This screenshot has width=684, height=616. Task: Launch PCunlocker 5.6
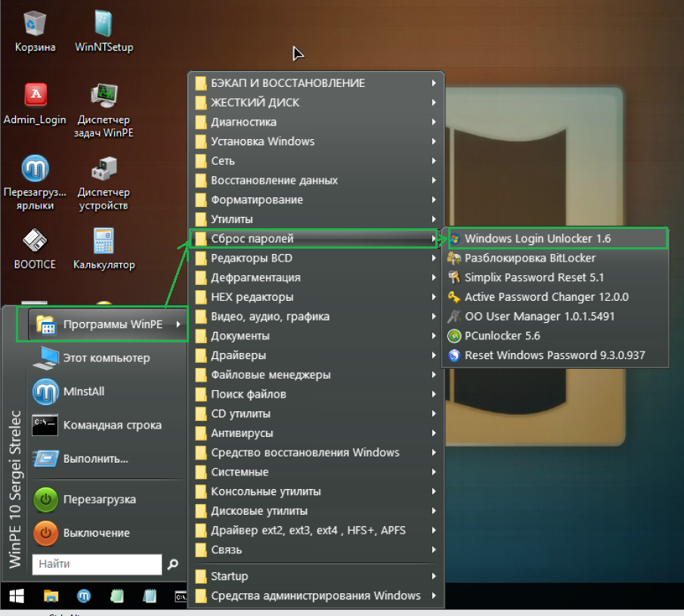[x=555, y=336]
